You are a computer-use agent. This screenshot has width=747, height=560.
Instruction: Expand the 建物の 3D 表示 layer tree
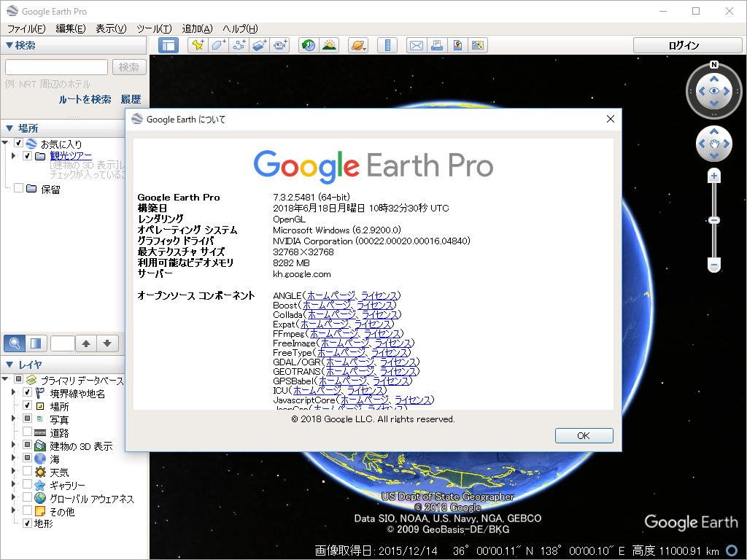[15, 445]
